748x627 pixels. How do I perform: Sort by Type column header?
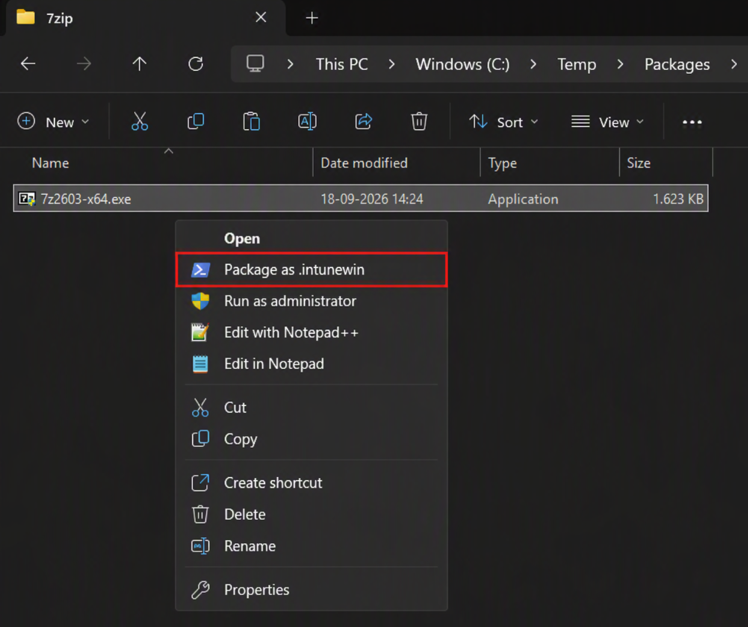502,163
